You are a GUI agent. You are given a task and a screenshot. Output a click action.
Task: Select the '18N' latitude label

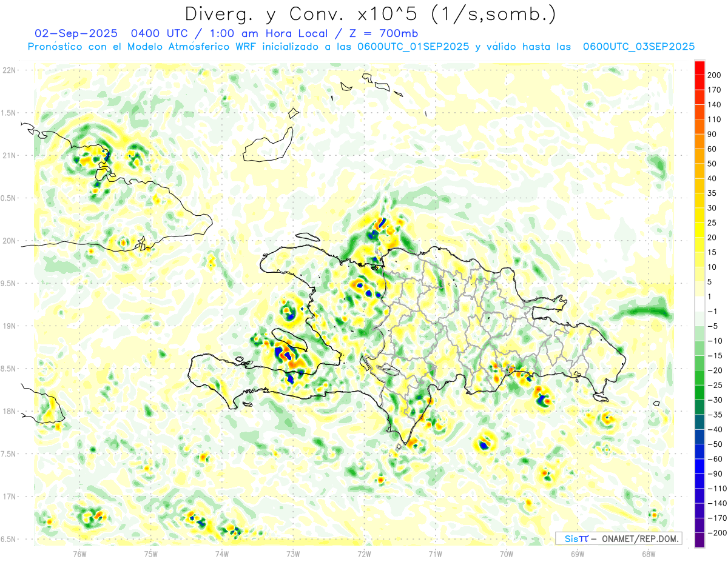coord(8,411)
